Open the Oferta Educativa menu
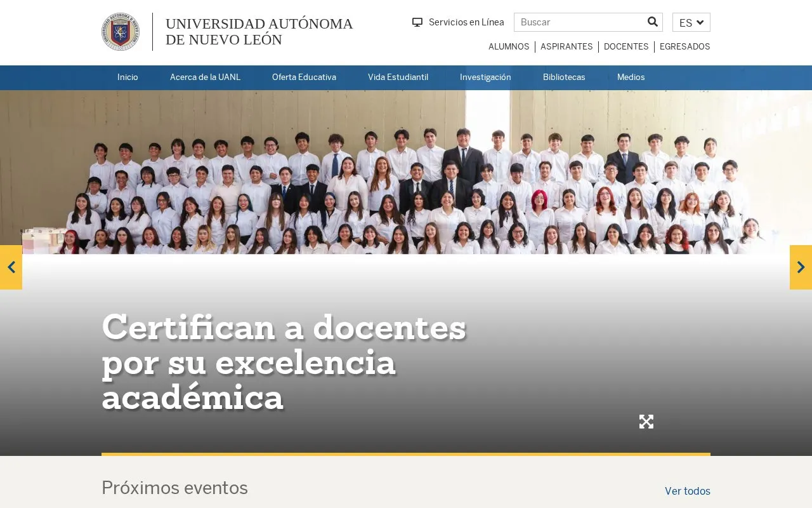Viewport: 812px width, 508px height. (304, 77)
